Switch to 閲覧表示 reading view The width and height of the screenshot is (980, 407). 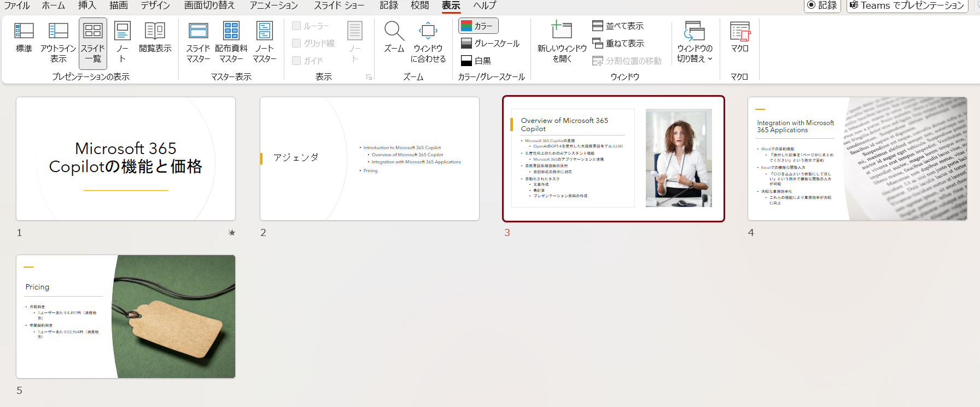point(155,38)
